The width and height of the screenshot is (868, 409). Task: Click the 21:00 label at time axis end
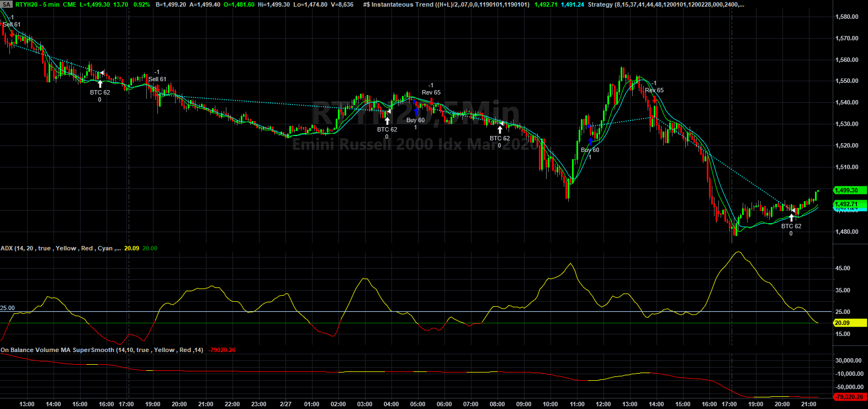(x=809, y=404)
